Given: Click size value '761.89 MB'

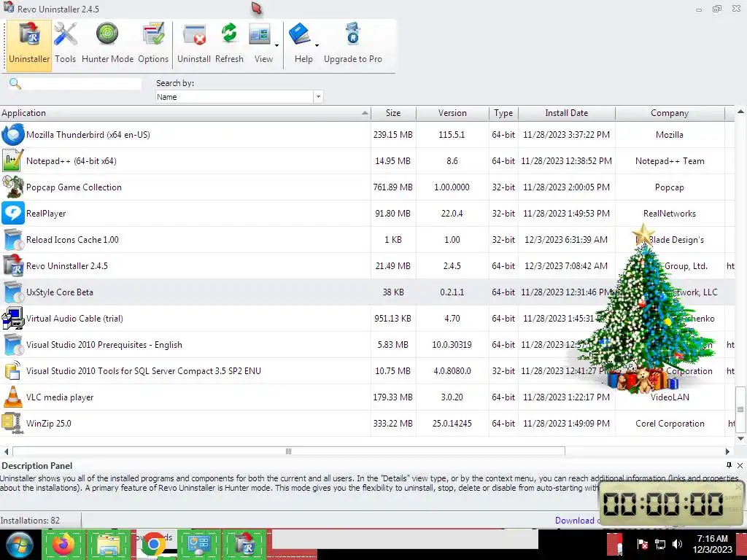Looking at the screenshot, I should 393,187.
